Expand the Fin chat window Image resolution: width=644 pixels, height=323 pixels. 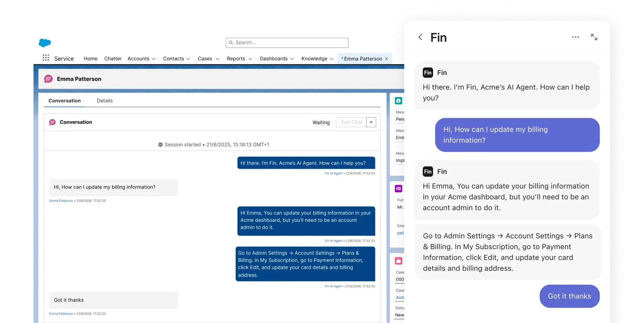(x=594, y=37)
